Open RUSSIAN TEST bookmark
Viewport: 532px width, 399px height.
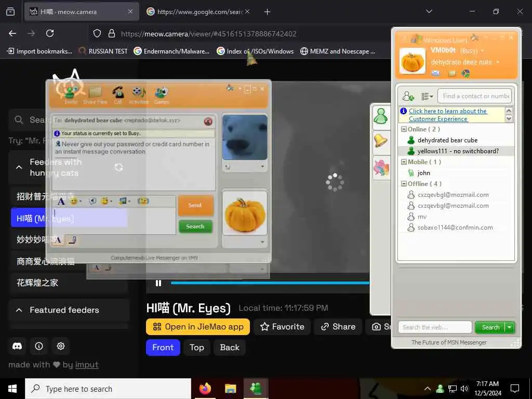click(x=103, y=51)
